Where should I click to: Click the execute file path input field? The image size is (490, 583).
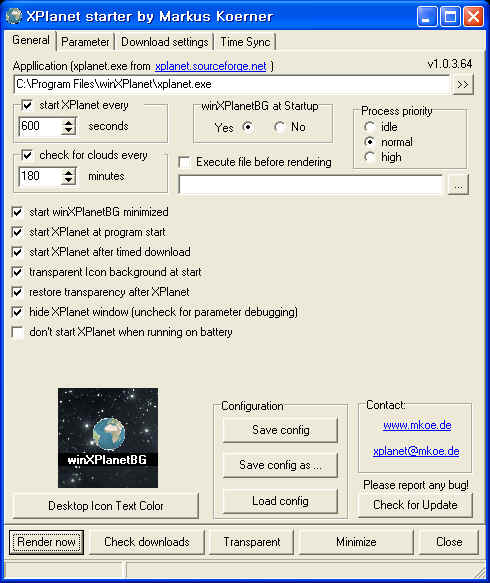(x=311, y=184)
